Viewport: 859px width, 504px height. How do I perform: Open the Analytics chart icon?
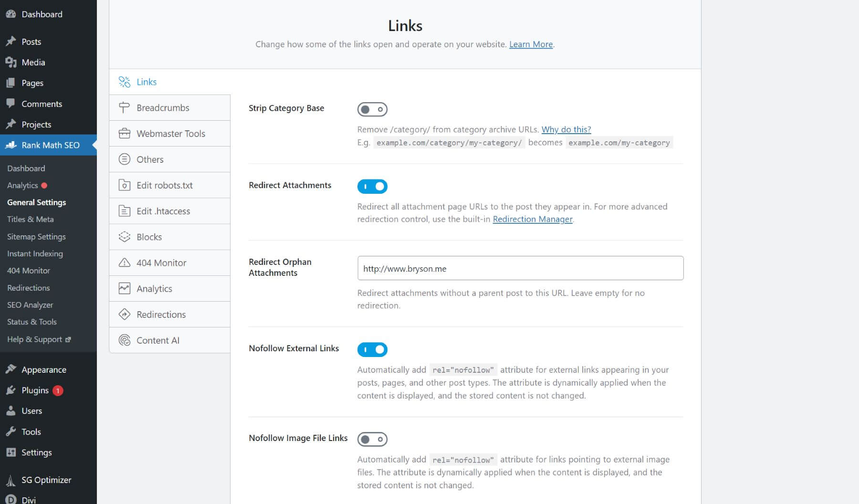(124, 288)
